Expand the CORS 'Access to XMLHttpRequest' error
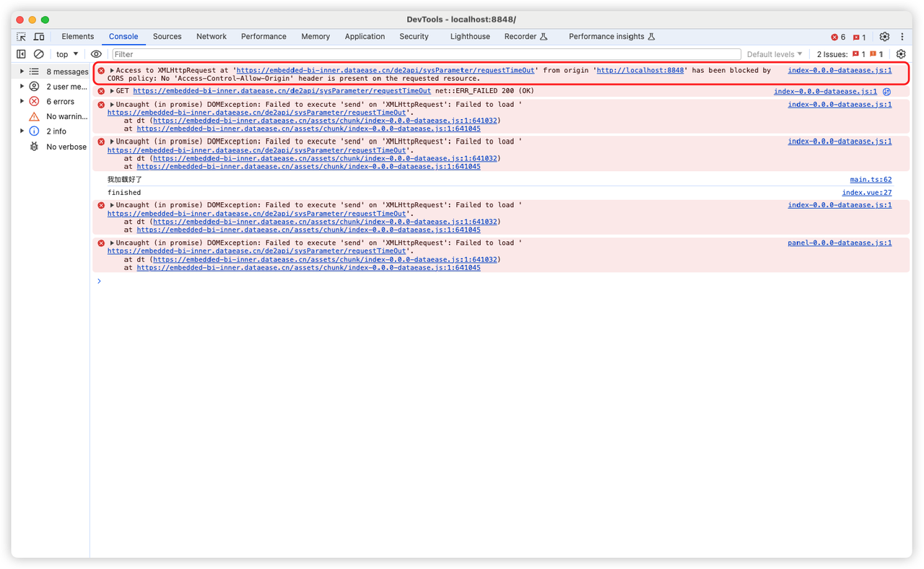Screen dimensions: 924x569 pyautogui.click(x=112, y=71)
